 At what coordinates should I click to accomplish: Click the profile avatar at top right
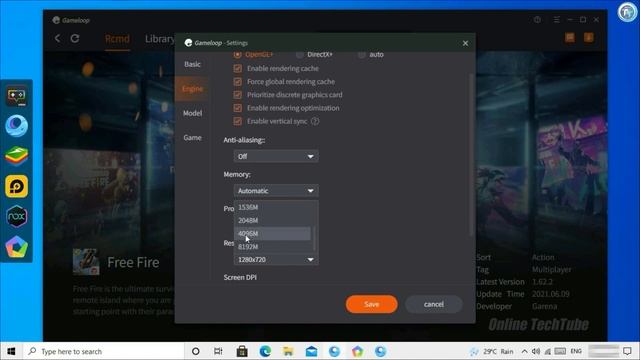627,12
